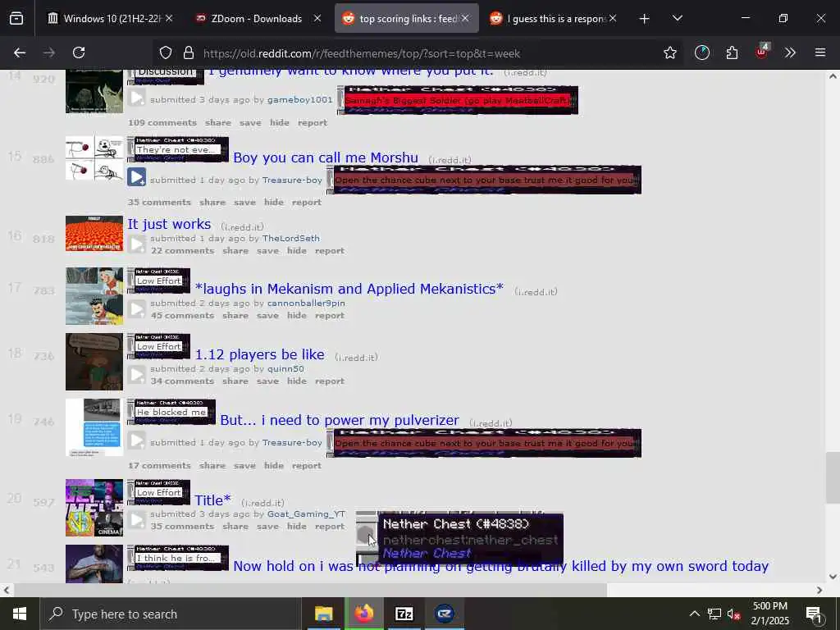Viewport: 840px width, 630px height.
Task: Open the *laughs in Mekanism and Applied Mekanistics* post
Action: 349,289
